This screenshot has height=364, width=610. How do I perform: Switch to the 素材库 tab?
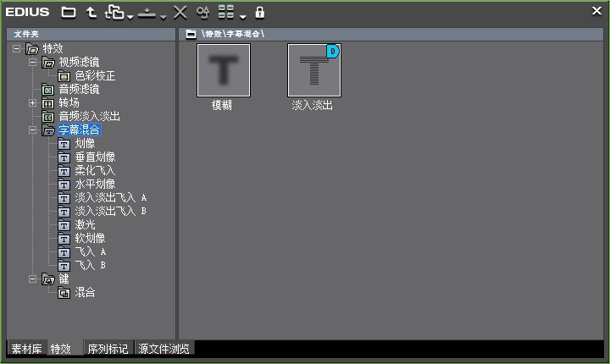click(26, 349)
